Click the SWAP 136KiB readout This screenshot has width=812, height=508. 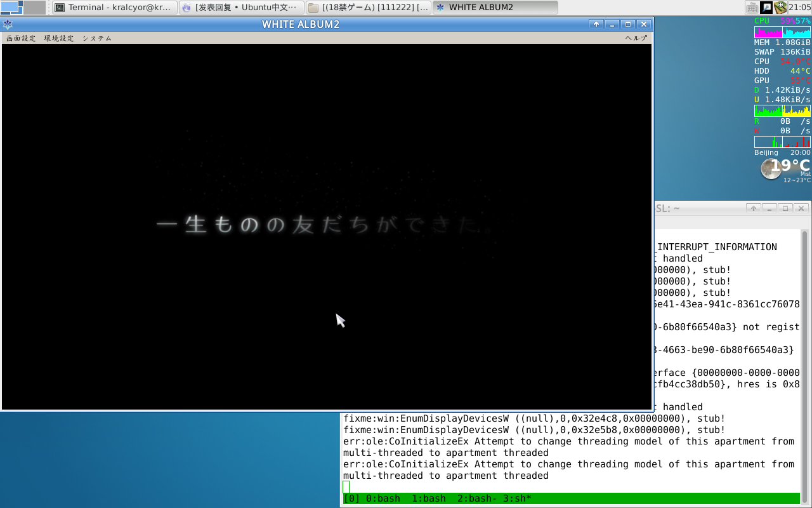(782, 52)
